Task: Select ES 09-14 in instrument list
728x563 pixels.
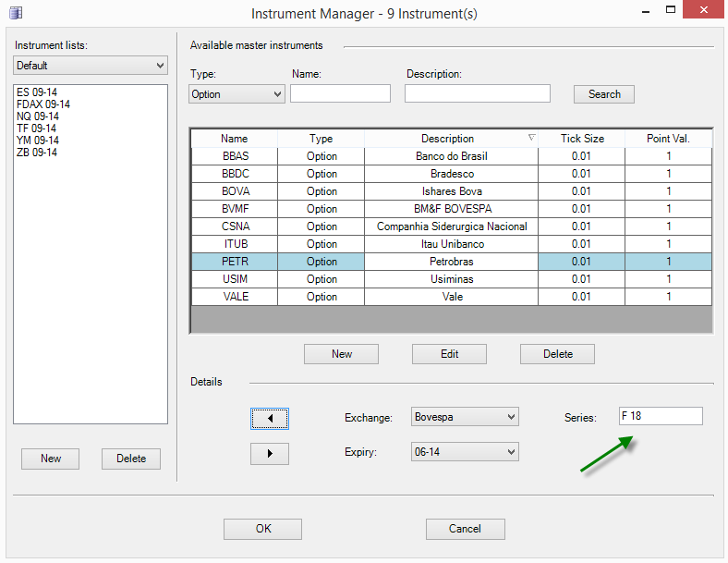Action: (37, 92)
